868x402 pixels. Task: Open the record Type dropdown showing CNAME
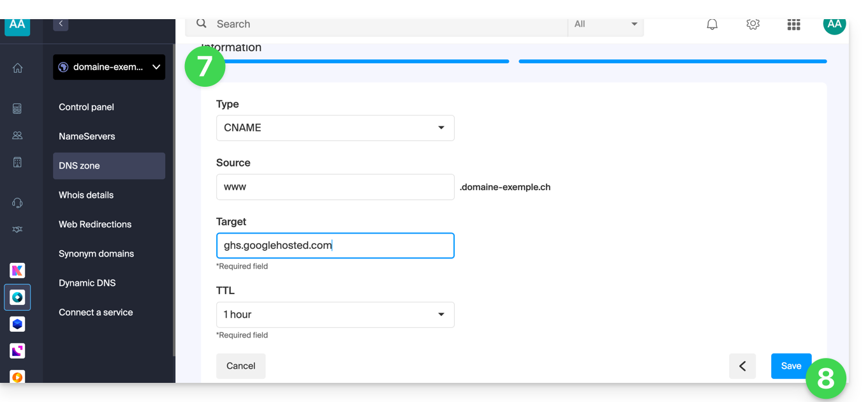pos(335,128)
